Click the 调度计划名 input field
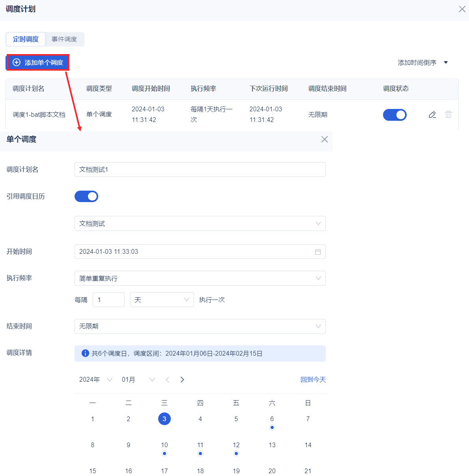 click(200, 170)
